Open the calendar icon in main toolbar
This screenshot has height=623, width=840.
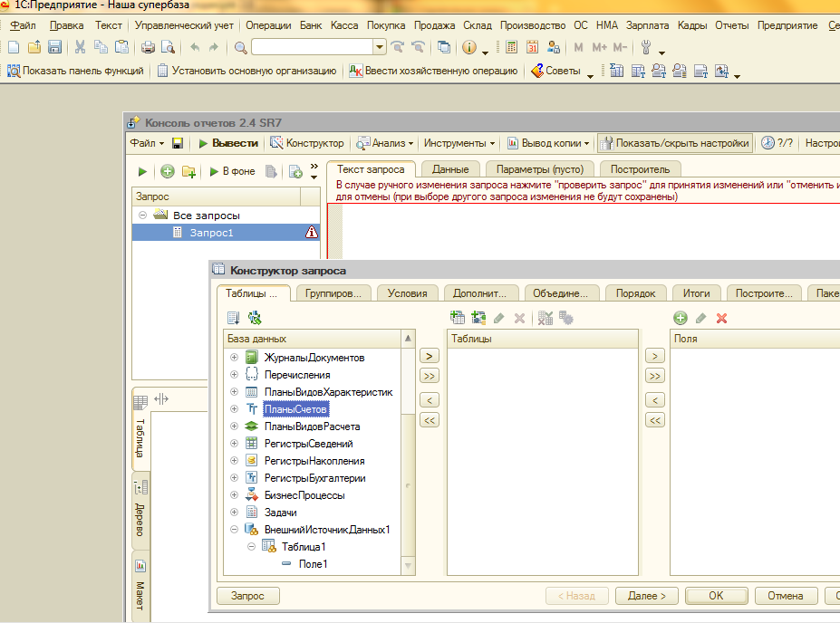[533, 47]
